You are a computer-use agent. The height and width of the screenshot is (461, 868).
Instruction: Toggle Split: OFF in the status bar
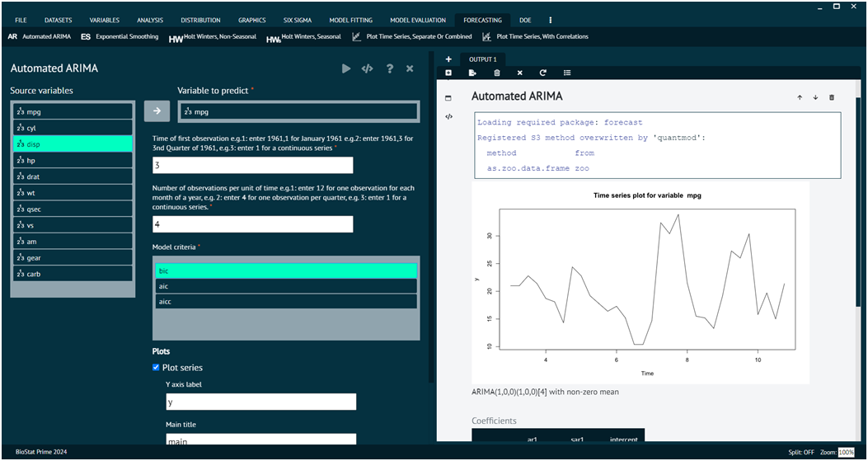(x=801, y=452)
